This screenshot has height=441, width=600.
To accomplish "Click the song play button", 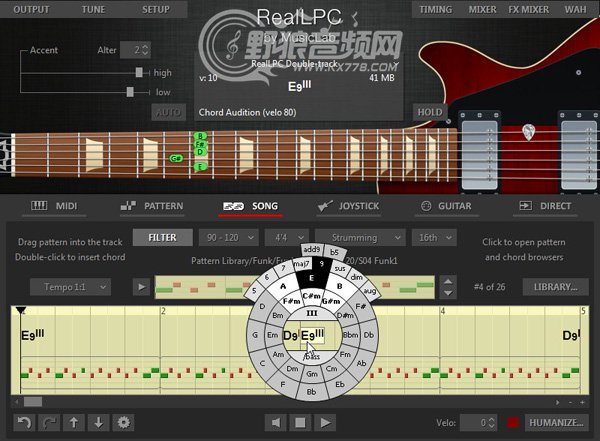I will (325, 423).
